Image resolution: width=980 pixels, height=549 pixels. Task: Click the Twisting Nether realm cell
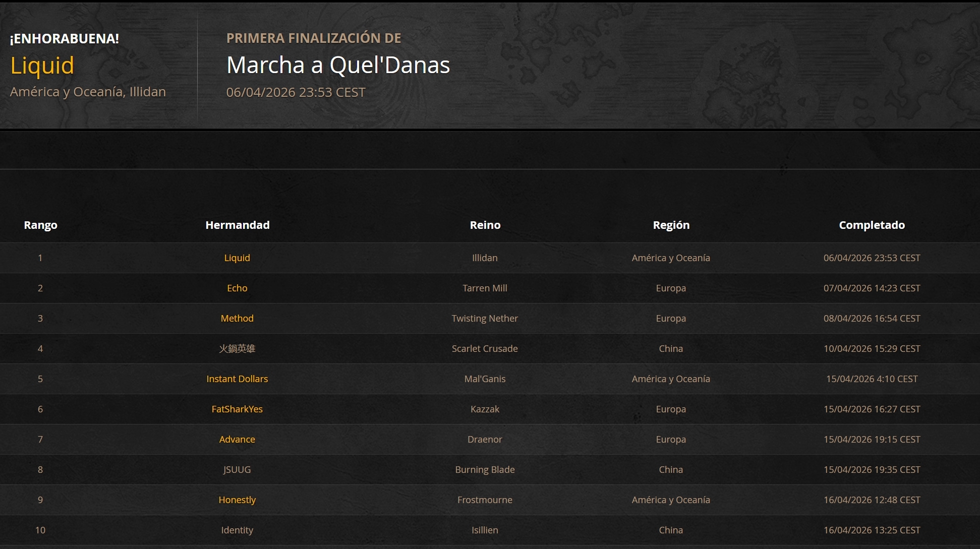click(485, 319)
